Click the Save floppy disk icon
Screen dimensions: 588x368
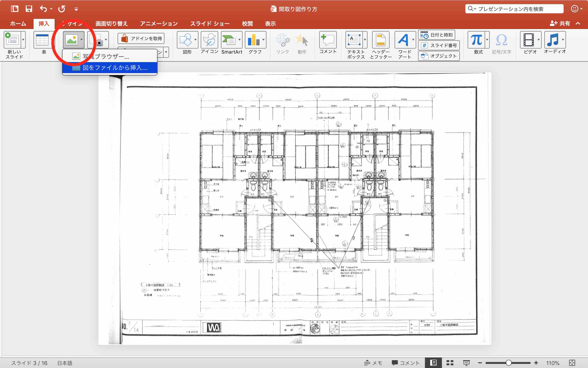29,9
